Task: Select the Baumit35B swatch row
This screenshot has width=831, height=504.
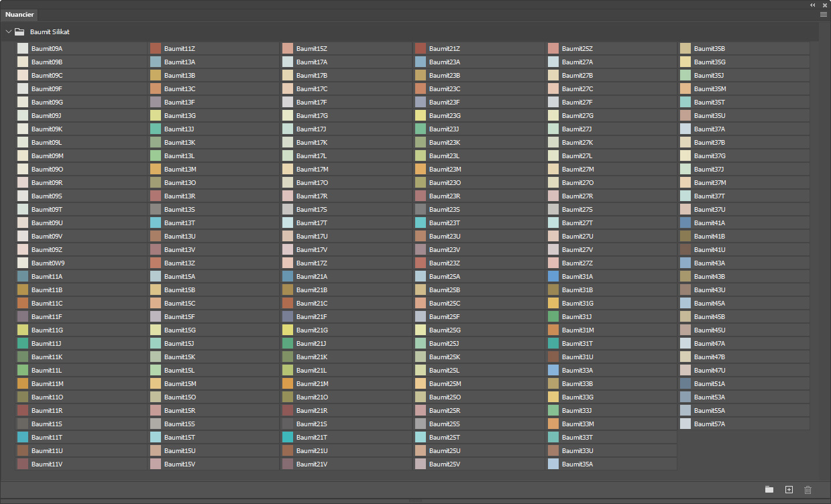Action: 744,48
